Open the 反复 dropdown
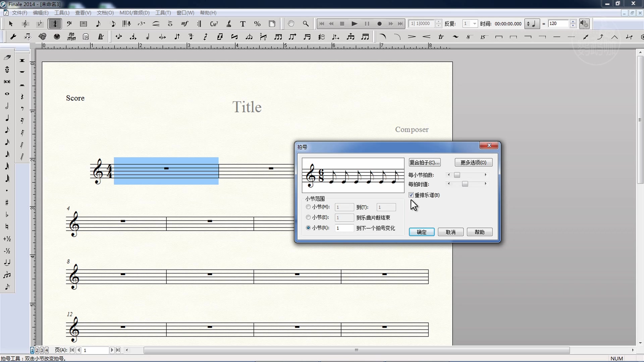Image resolution: width=644 pixels, height=362 pixels. tap(474, 24)
